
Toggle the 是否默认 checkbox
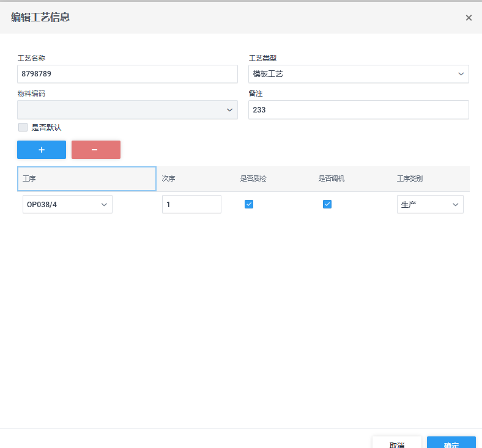click(23, 127)
